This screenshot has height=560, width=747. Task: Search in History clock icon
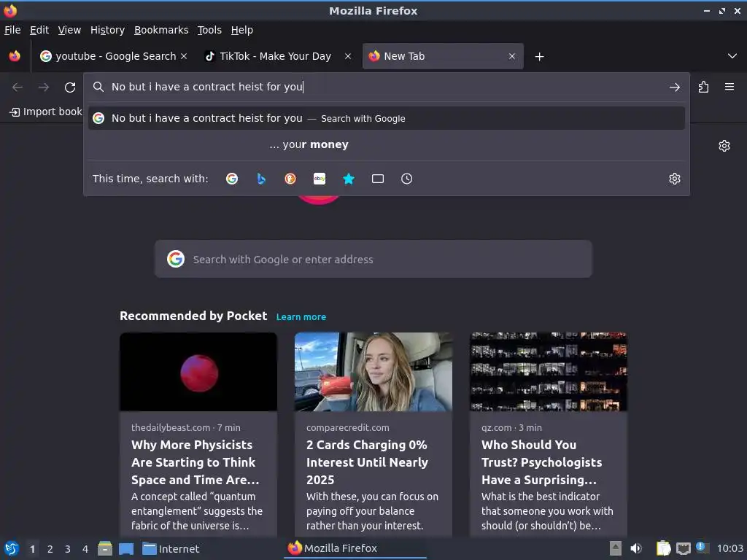click(x=407, y=179)
